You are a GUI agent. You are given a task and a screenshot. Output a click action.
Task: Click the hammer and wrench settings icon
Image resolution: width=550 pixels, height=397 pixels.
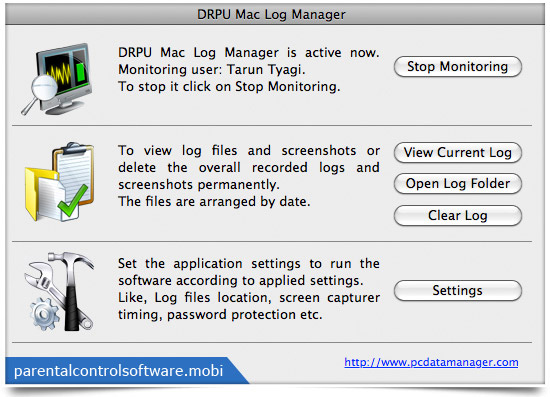click(x=59, y=291)
